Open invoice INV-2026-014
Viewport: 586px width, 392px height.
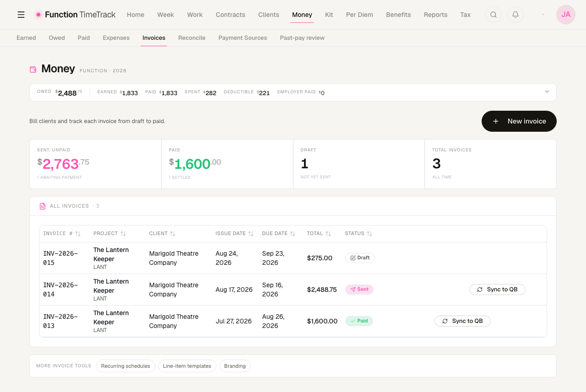pos(60,290)
